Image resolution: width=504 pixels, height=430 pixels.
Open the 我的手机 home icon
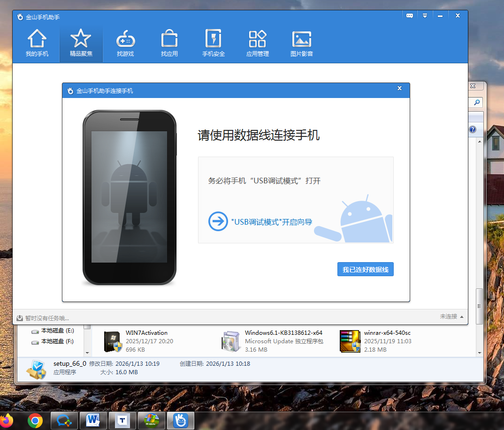37,39
